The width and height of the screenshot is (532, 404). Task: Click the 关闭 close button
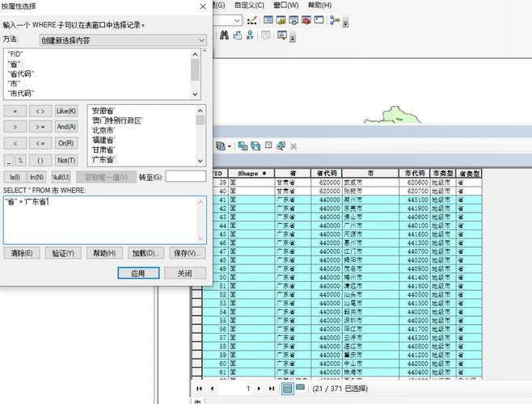pos(185,273)
